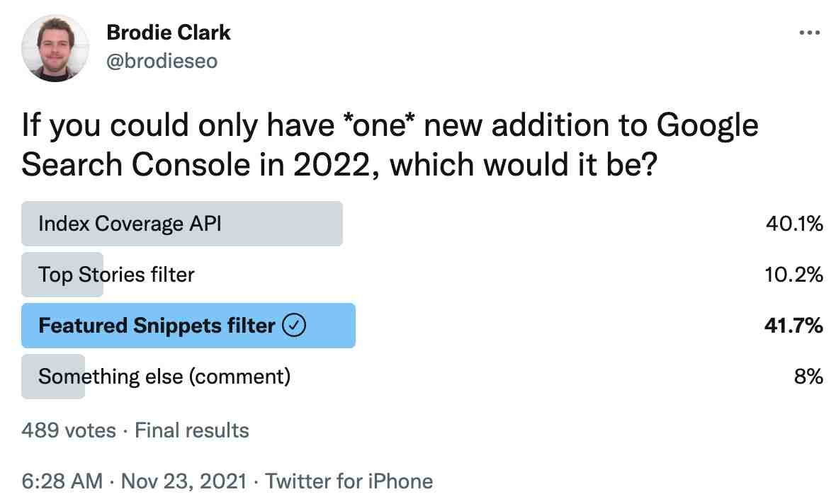The image size is (836, 504).
Task: Open the @brodieseo handle link
Action: (162, 62)
